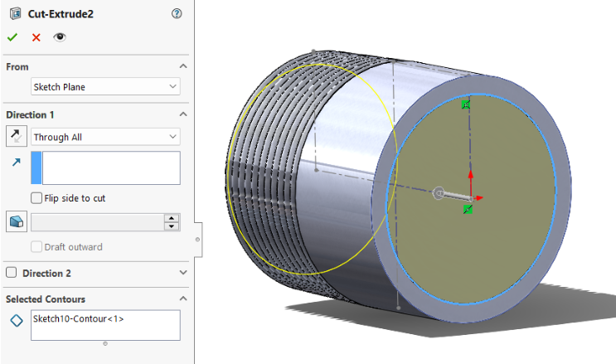Click the Selected Contours diamond icon

pyautogui.click(x=16, y=322)
